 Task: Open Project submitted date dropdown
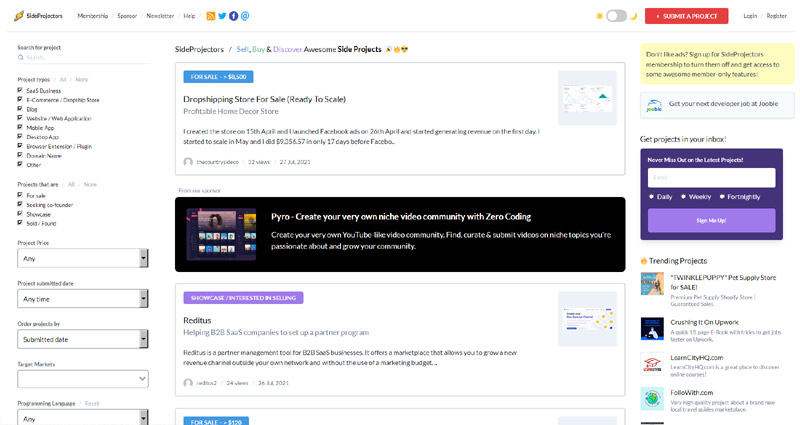83,298
